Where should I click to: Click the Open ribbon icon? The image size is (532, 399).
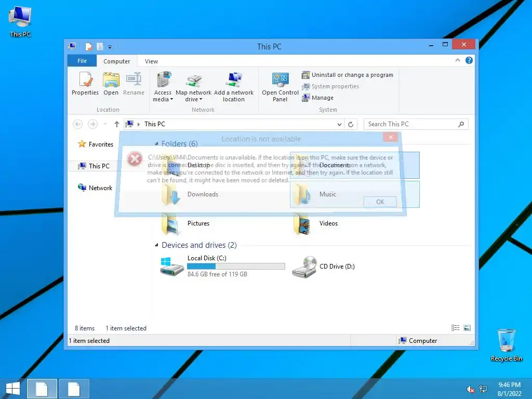pyautogui.click(x=111, y=84)
